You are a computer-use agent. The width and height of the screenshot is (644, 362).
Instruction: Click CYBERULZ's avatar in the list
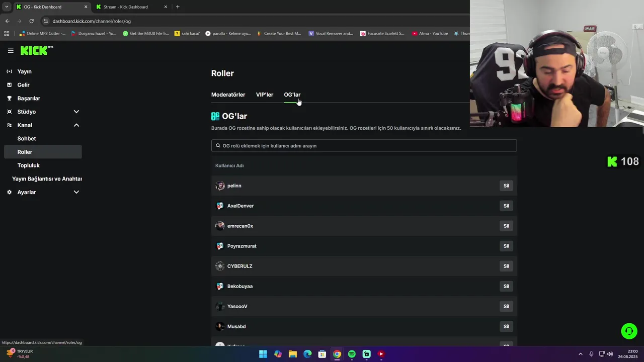[220, 266]
